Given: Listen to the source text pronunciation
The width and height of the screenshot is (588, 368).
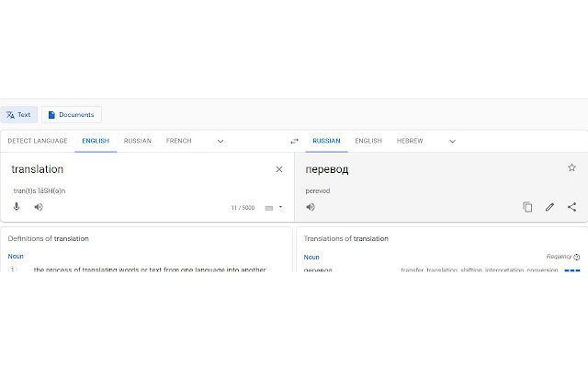Looking at the screenshot, I should 39,207.
